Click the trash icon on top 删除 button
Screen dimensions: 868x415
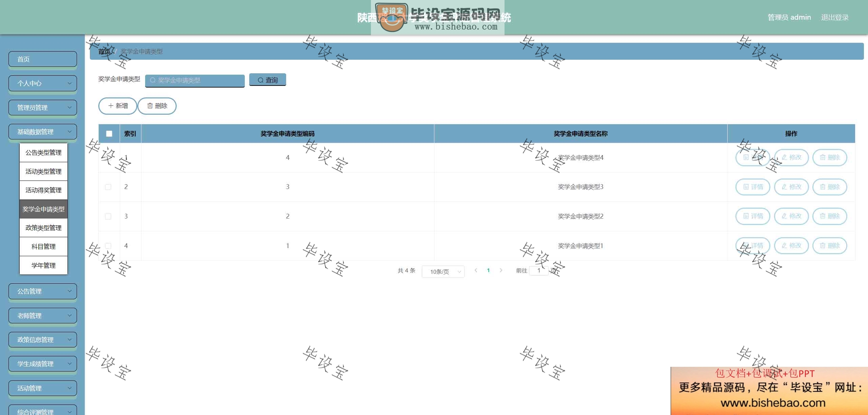tap(150, 106)
